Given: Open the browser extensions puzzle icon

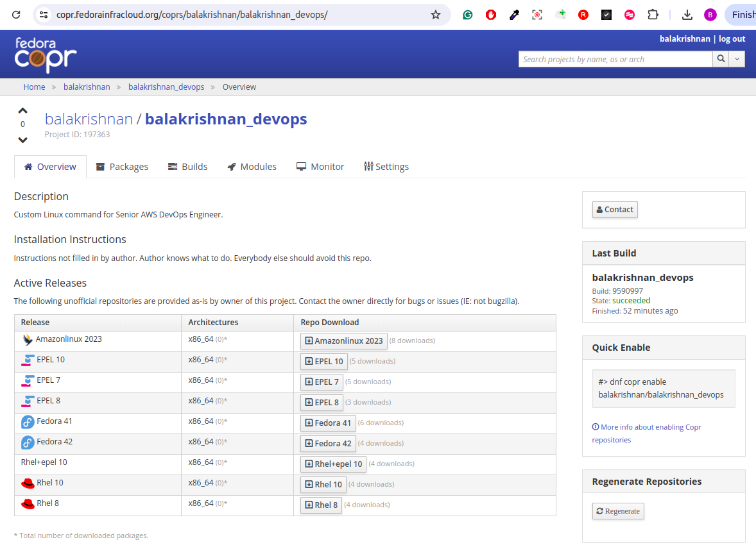Looking at the screenshot, I should point(653,15).
